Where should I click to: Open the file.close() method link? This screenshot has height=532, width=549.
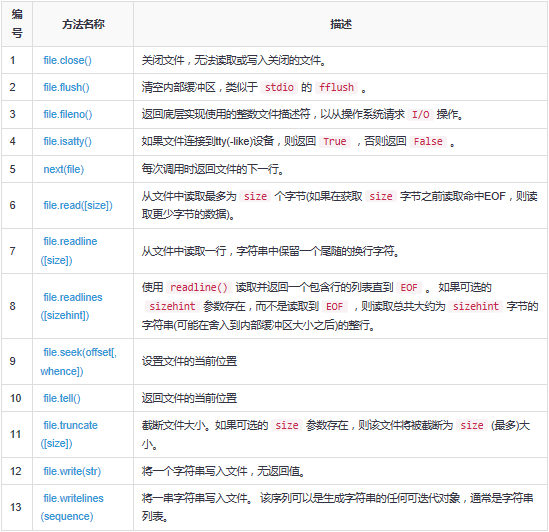tap(67, 60)
